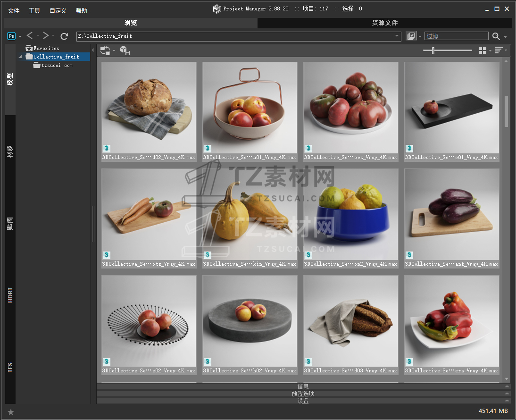Go back with the left arrow
Image resolution: width=516 pixels, height=420 pixels.
pos(30,36)
